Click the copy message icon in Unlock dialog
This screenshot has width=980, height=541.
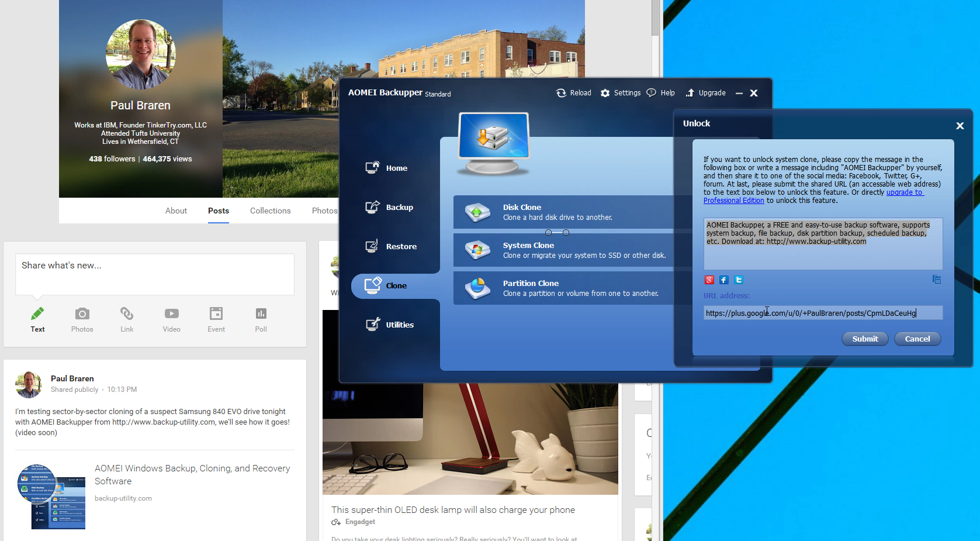(937, 280)
